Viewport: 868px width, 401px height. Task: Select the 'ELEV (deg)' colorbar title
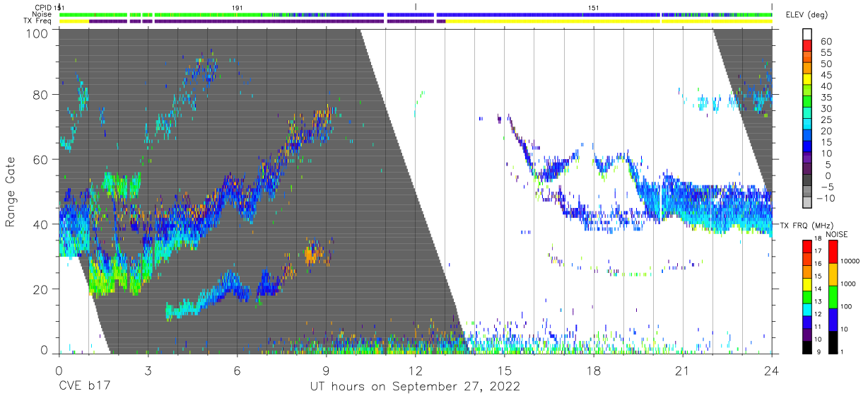coord(807,15)
